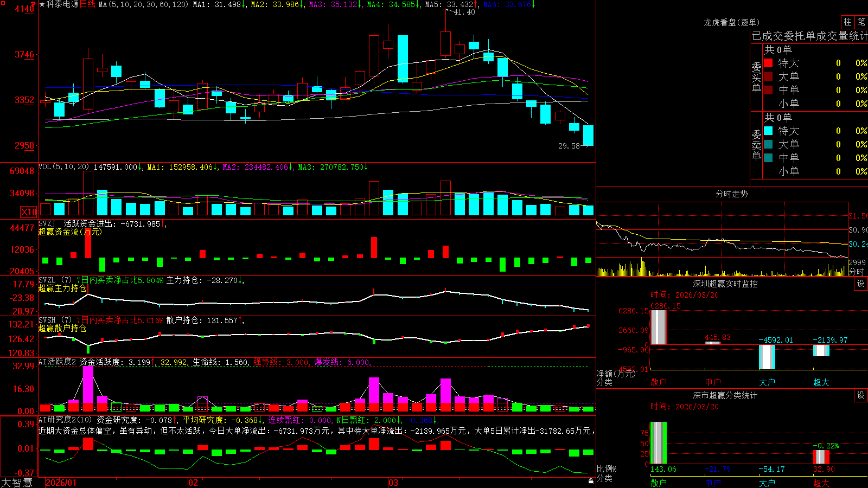
Task: Click the 深圳超赢实时监控 panel title
Action: (x=725, y=284)
